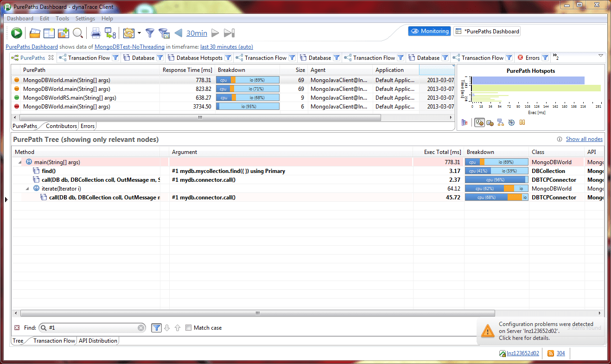The width and height of the screenshot is (611, 364).
Task: Click the CPU chip hotspot icon
Action: pyautogui.click(x=490, y=122)
